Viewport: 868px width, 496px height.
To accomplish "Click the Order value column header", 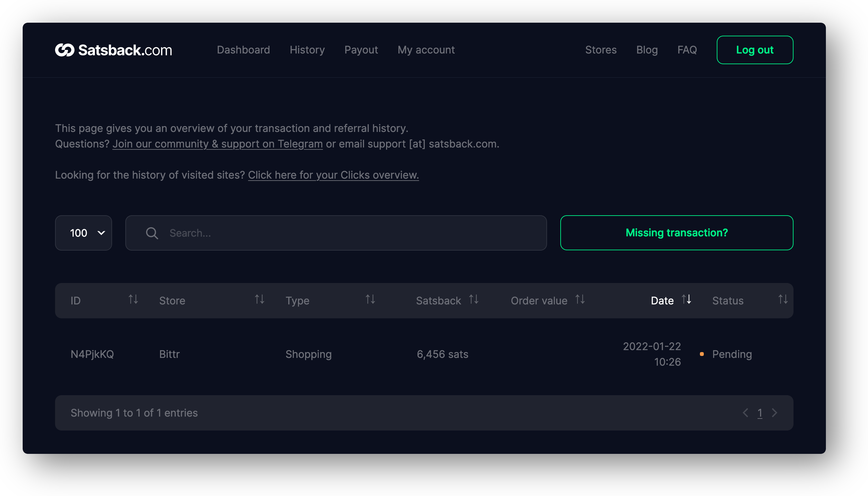I will point(539,301).
